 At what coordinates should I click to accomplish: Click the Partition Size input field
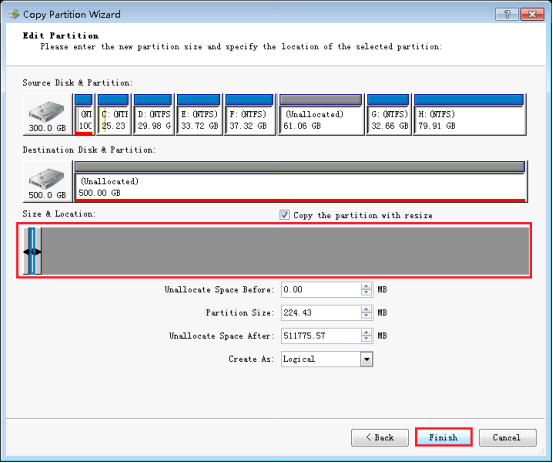[x=321, y=313]
